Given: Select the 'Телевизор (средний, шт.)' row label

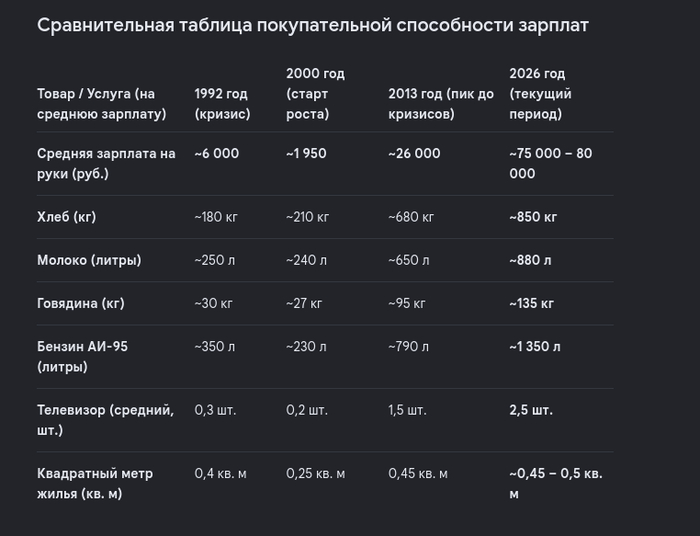Looking at the screenshot, I should tap(105, 420).
